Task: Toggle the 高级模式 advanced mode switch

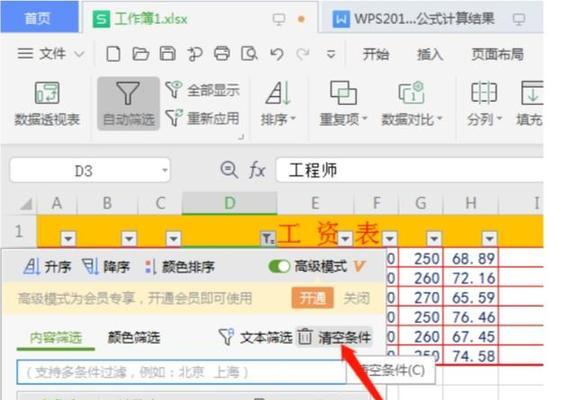Action: coord(279,266)
